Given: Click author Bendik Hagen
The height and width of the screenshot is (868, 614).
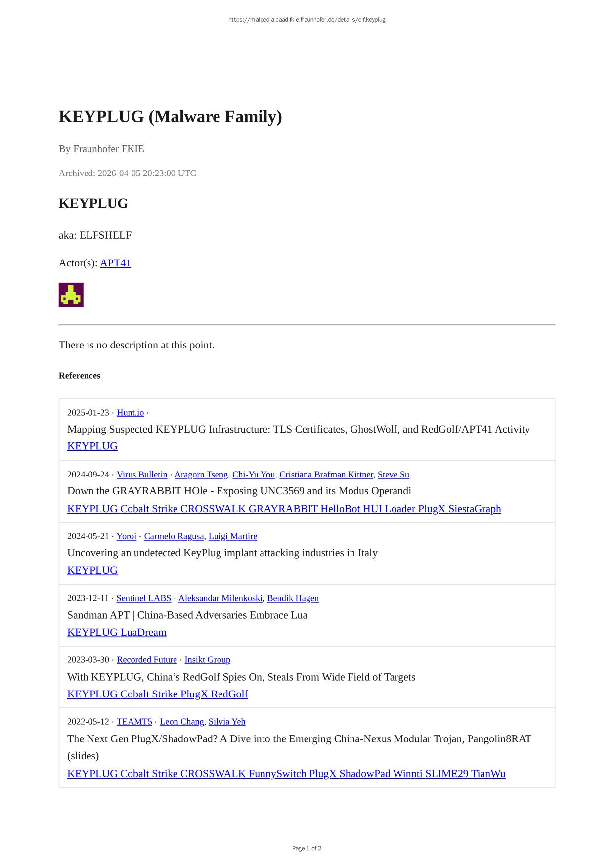Looking at the screenshot, I should tap(293, 598).
